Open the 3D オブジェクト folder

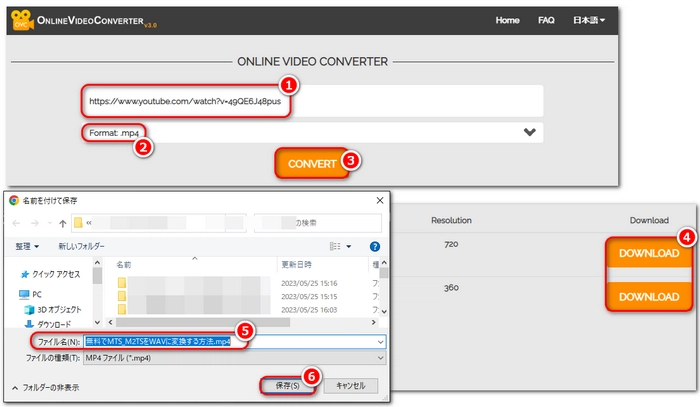click(62, 309)
